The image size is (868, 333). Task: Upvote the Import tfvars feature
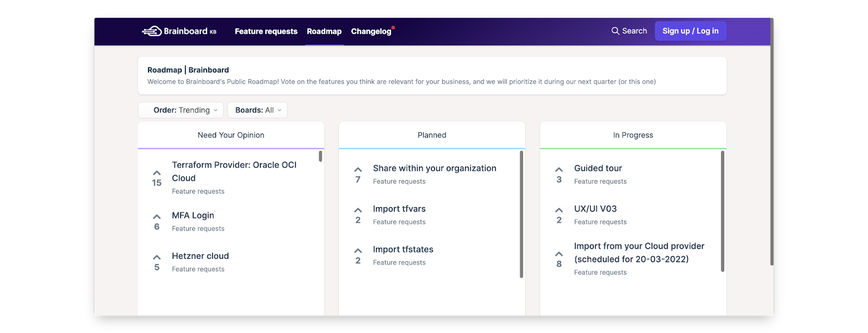[x=358, y=210]
